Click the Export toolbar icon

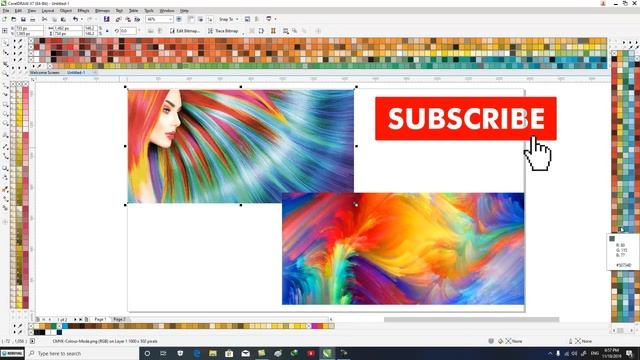pos(128,19)
